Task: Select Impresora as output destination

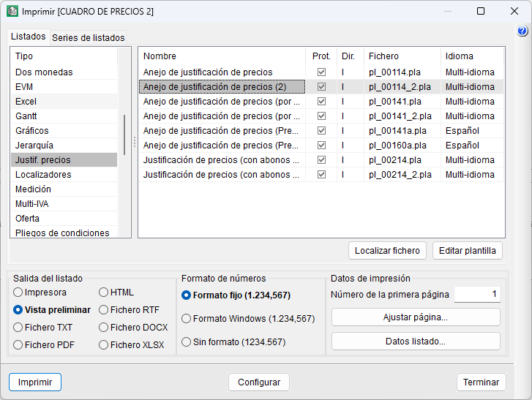Action: click(x=18, y=293)
